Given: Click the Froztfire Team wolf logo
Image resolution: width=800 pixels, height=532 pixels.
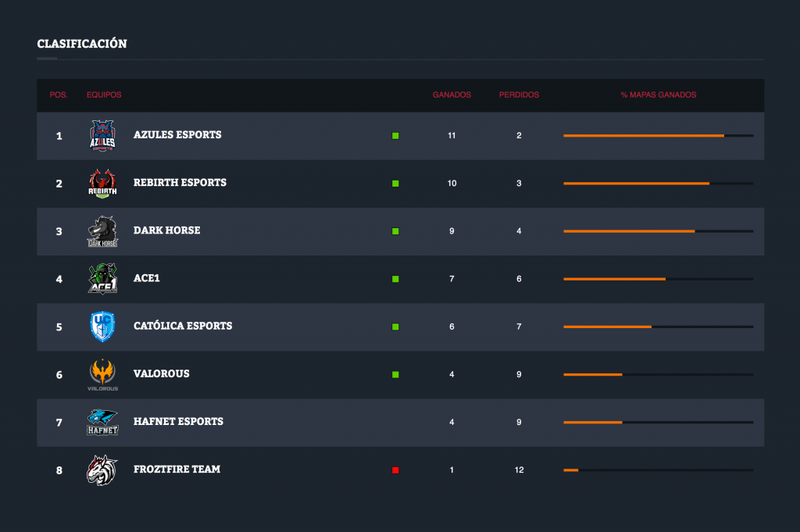Looking at the screenshot, I should coord(102,470).
